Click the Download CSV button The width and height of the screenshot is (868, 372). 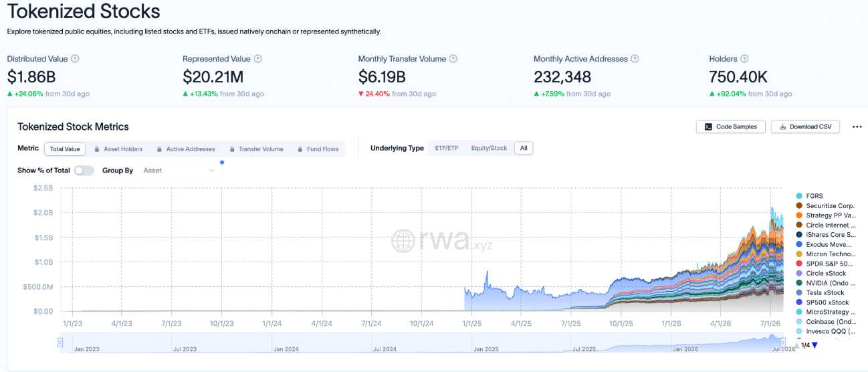(x=805, y=126)
